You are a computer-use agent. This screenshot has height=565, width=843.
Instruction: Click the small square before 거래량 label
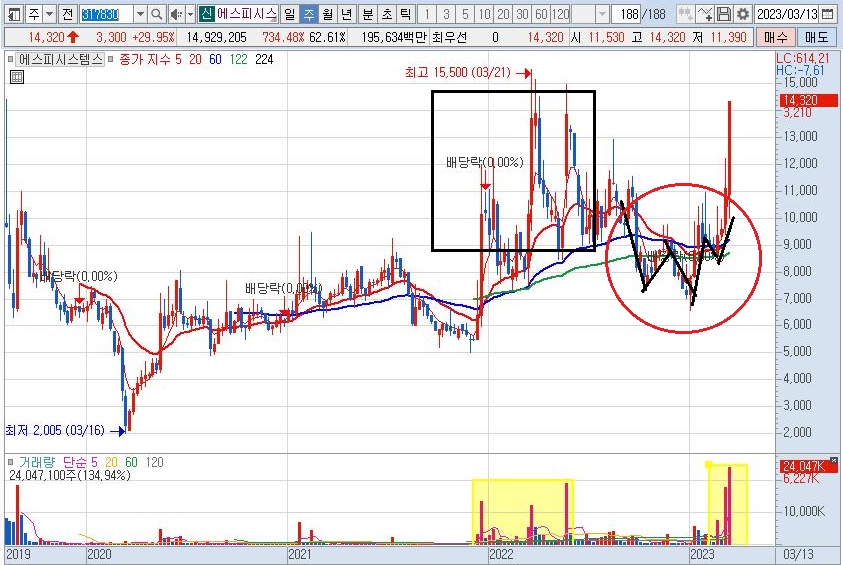point(10,462)
